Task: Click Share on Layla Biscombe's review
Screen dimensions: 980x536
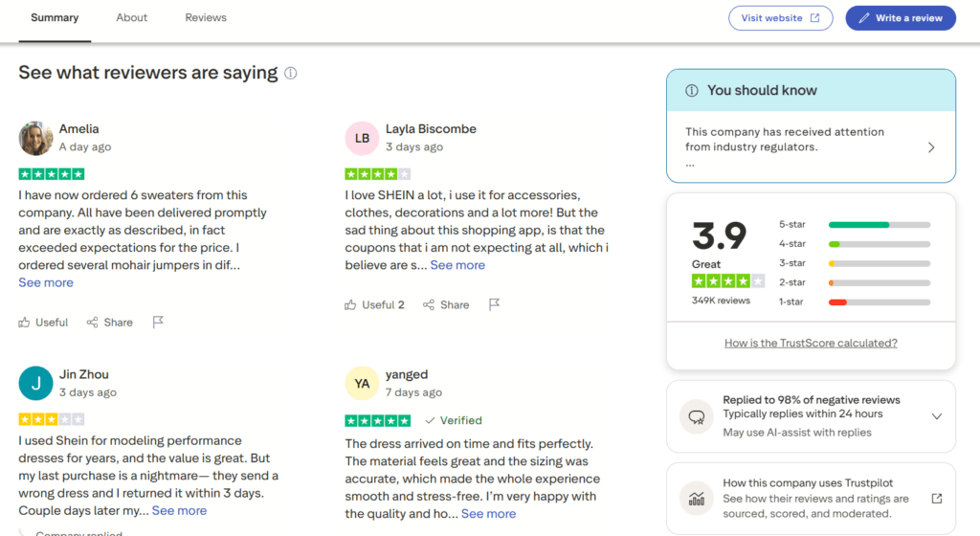Action: point(446,305)
